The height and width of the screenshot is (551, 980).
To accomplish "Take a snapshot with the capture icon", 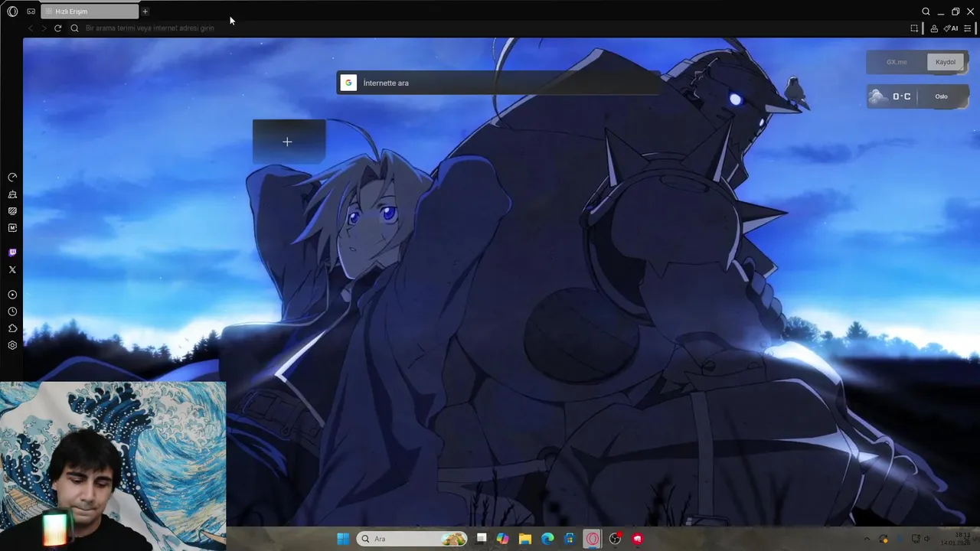I will point(914,28).
